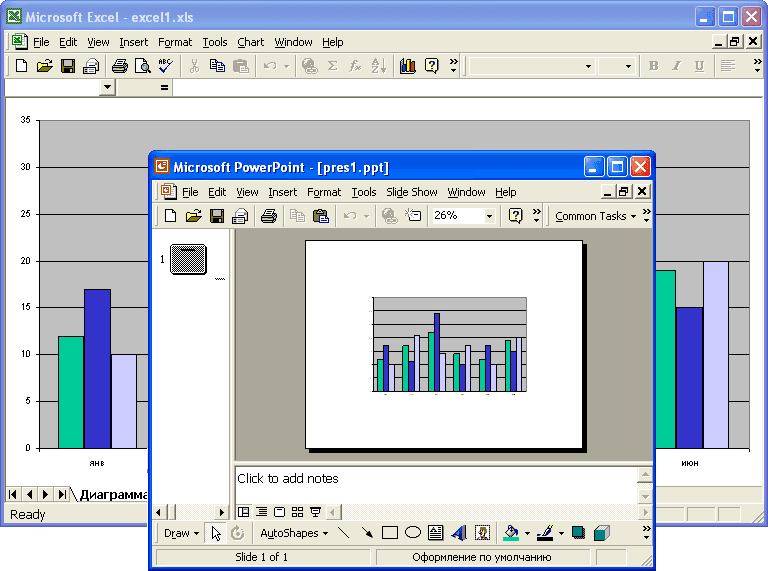Screen dimensions: 768x571
Task: Go to next sheet tab arrow in Excel
Action: click(46, 494)
